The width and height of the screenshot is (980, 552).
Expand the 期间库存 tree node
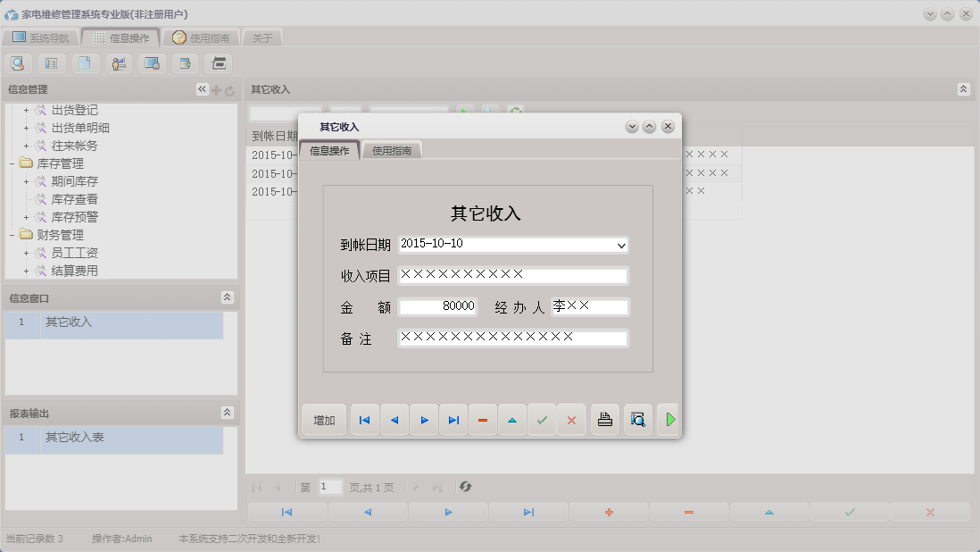pos(25,181)
